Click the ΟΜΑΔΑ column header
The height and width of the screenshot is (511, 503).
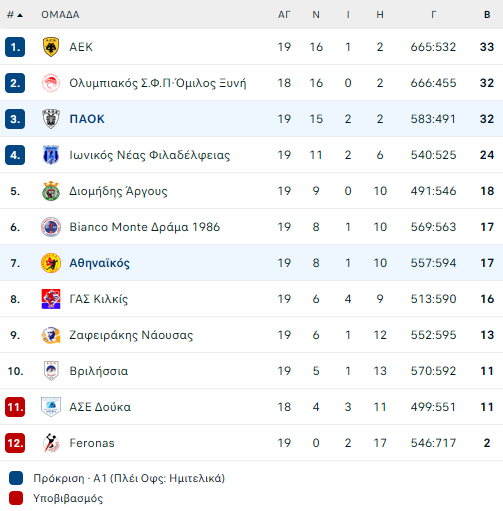pyautogui.click(x=60, y=15)
